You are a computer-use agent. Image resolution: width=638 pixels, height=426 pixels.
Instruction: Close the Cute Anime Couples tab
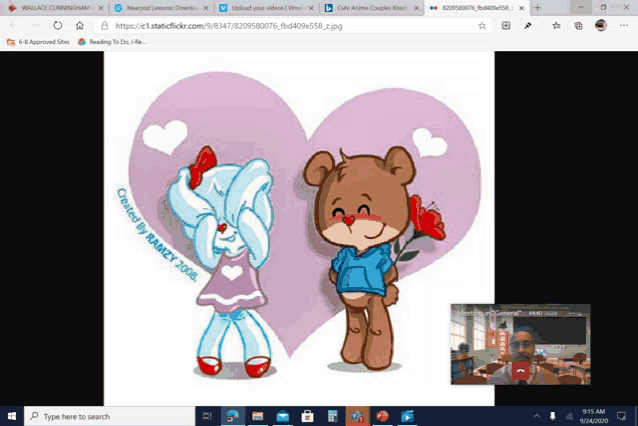point(416,8)
